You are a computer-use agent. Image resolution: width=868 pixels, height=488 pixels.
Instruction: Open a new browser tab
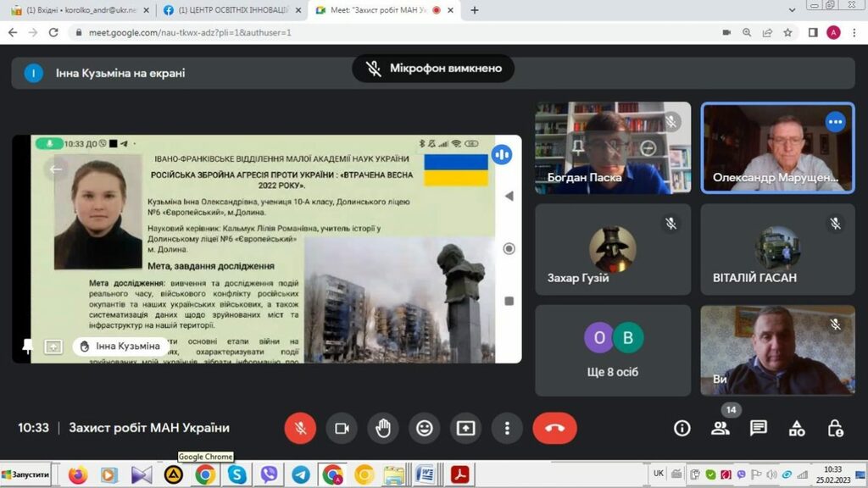click(475, 10)
